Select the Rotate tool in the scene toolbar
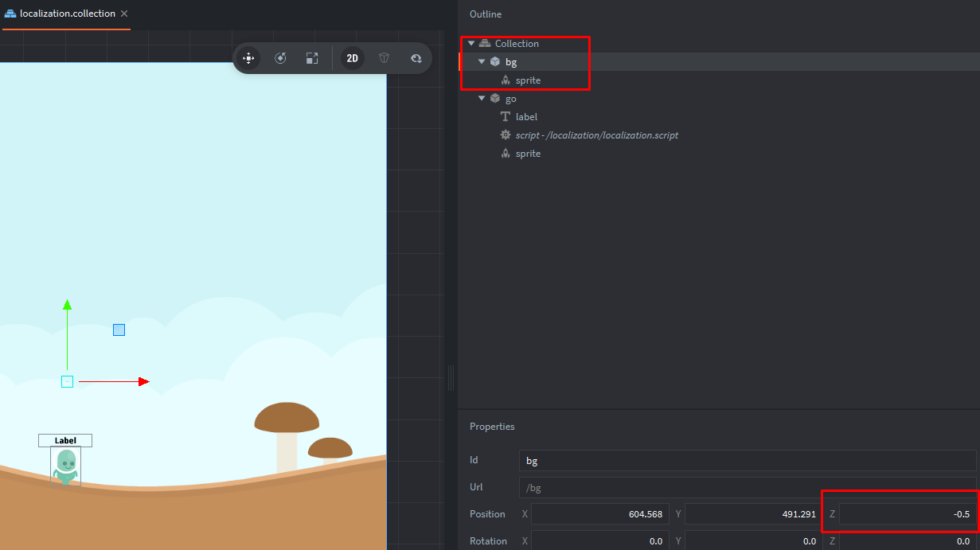Image resolution: width=980 pixels, height=550 pixels. [280, 58]
